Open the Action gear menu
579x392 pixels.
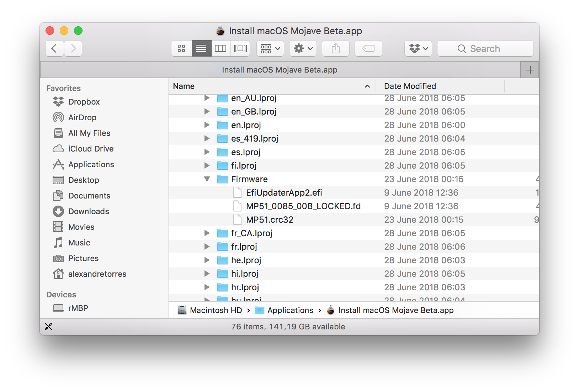click(303, 48)
